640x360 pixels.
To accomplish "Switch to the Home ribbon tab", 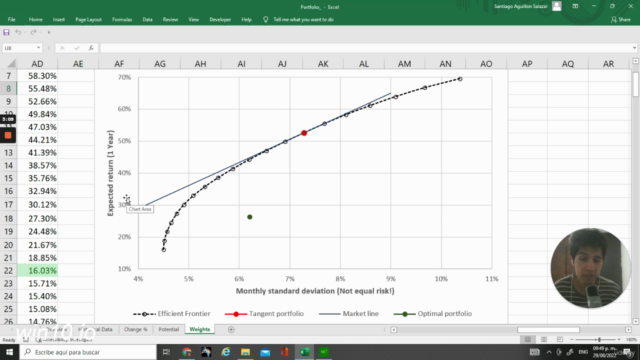I will tap(36, 20).
